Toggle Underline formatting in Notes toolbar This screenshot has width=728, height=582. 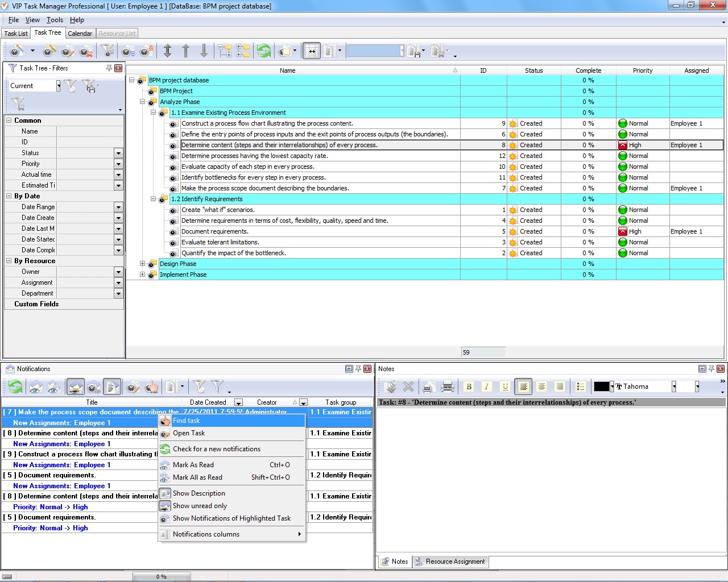[x=504, y=386]
